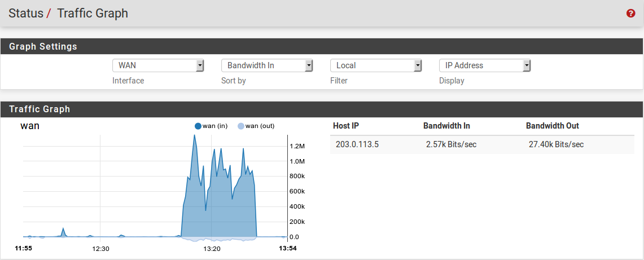Toggle the wan (in) legend series
The width and height of the screenshot is (644, 260).
pos(211,126)
